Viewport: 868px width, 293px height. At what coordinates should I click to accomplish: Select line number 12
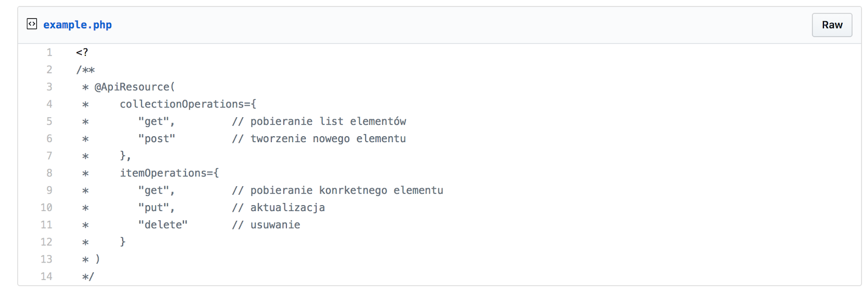(47, 242)
